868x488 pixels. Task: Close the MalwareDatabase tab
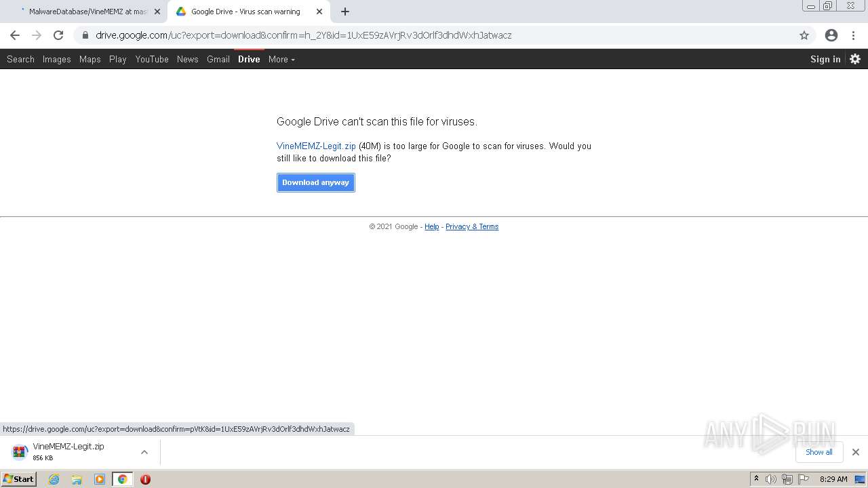tap(157, 12)
